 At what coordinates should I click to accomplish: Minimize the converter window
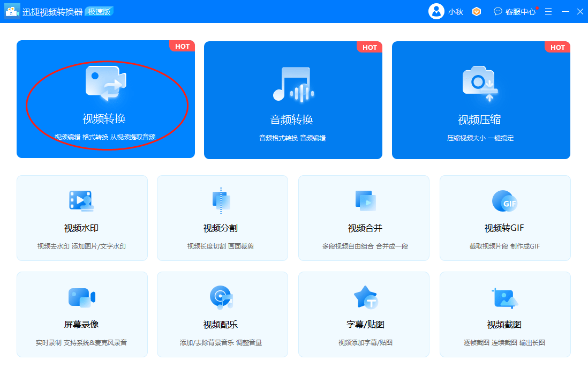[566, 12]
